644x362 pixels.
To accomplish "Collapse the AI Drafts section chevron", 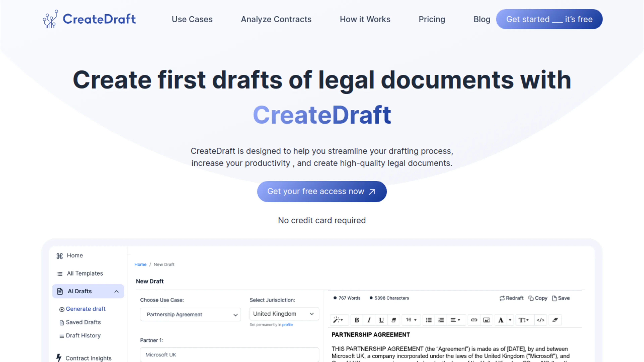I will click(117, 291).
